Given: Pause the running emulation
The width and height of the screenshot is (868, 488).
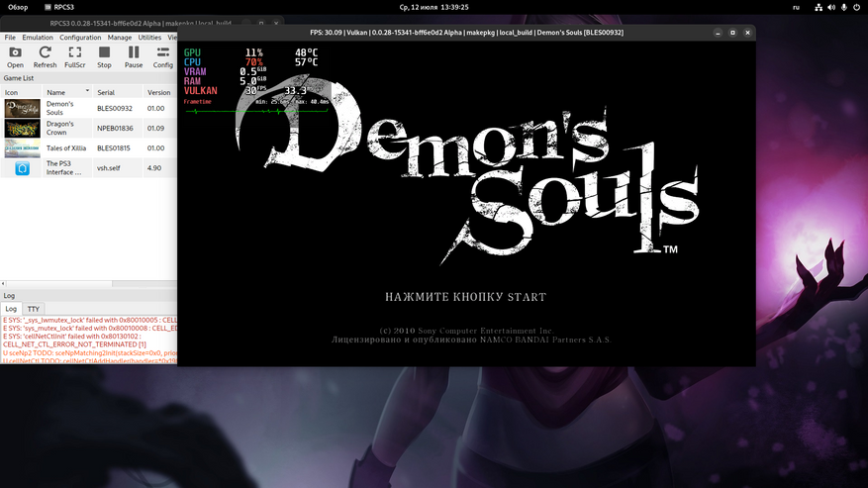Looking at the screenshot, I should (x=134, y=57).
